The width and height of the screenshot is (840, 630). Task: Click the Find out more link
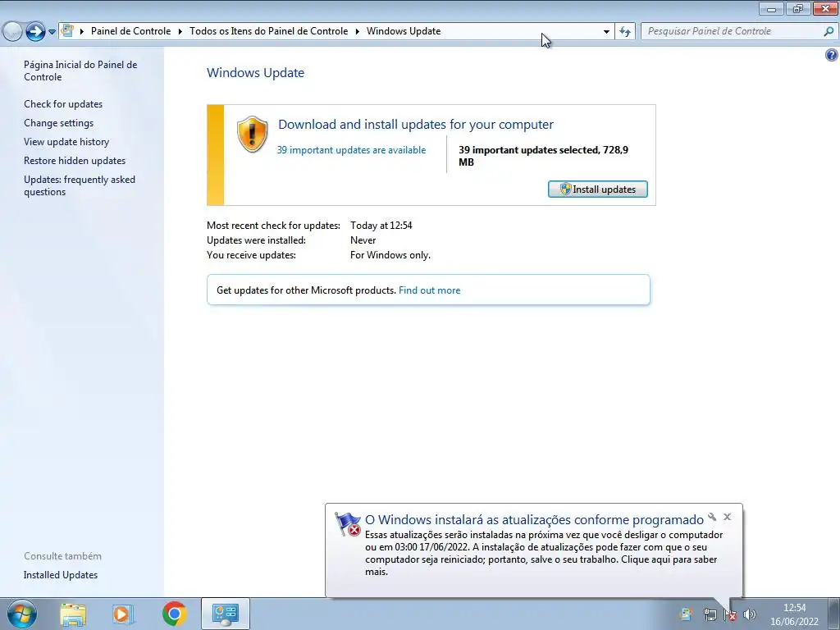click(430, 290)
